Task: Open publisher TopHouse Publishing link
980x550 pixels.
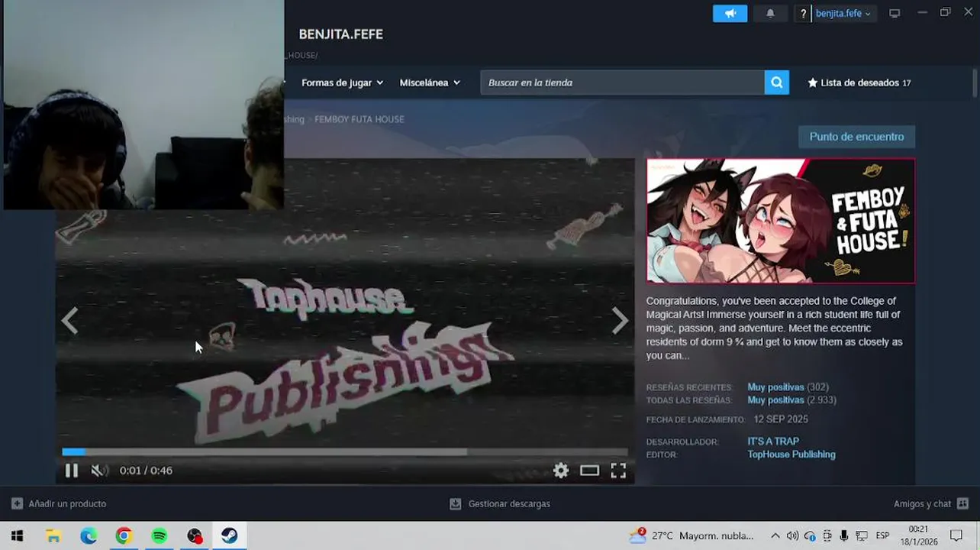Action: pos(791,455)
